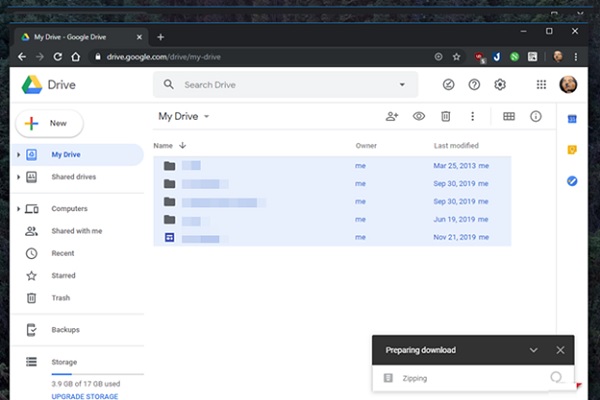This screenshot has width=600, height=400.
Task: Collapse the Preparing download panel
Action: point(533,350)
